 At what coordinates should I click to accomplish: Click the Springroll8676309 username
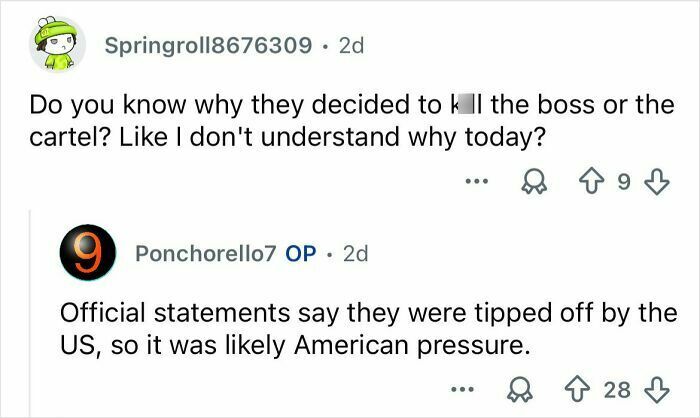pos(208,46)
